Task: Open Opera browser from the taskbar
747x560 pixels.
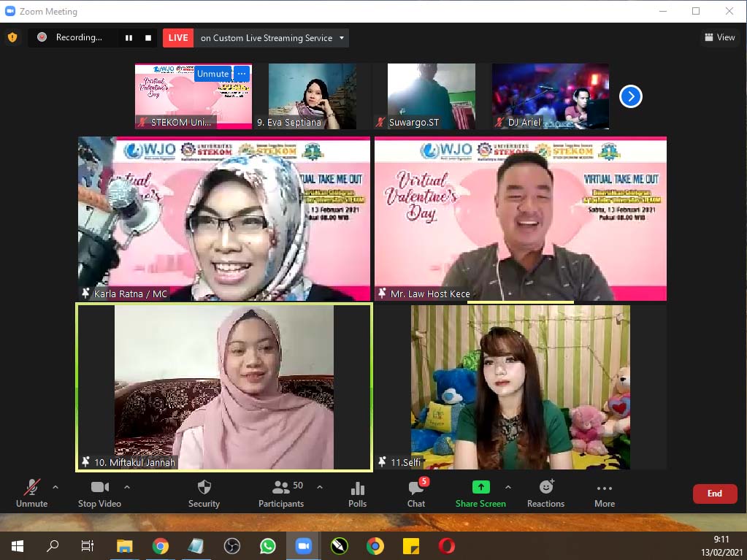Action: pos(446,545)
